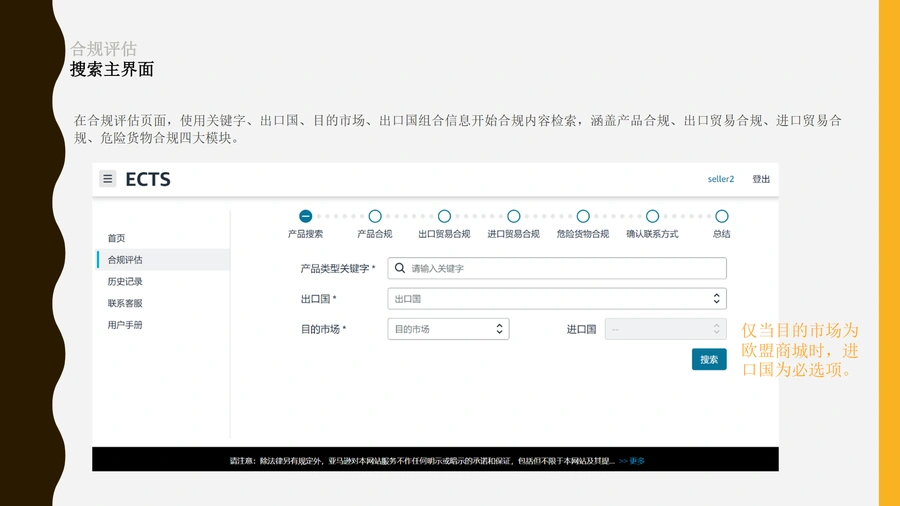The height and width of the screenshot is (506, 900).
Task: Open 历史记录 in the sidebar
Action: coord(125,282)
